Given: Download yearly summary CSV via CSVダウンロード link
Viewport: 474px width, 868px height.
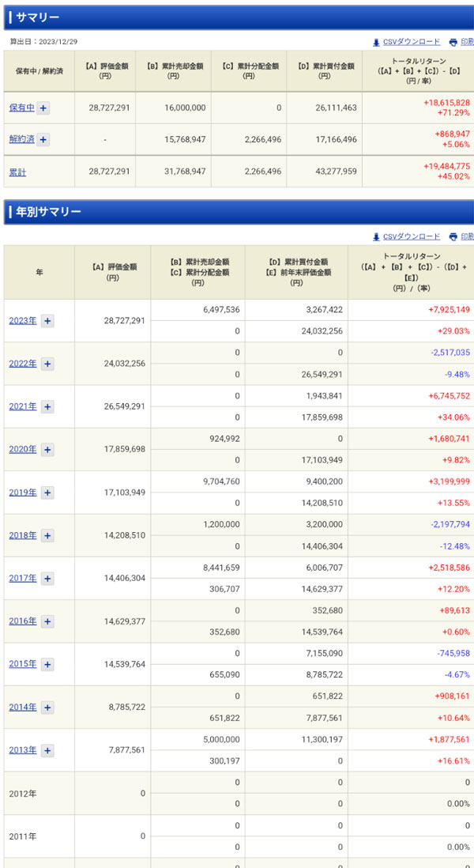Looking at the screenshot, I should point(411,236).
